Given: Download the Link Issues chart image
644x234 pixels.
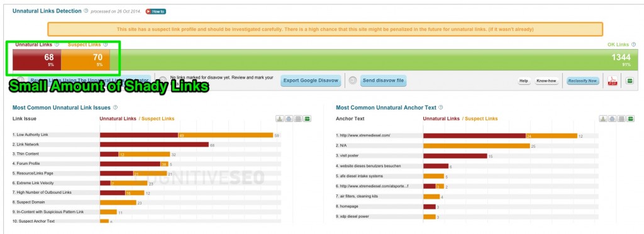Looking at the screenshot, I should pyautogui.click(x=280, y=119).
